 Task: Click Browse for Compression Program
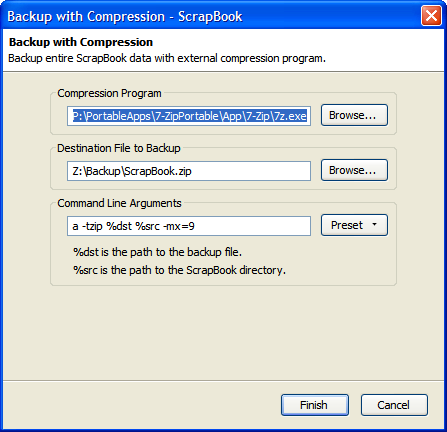pyautogui.click(x=354, y=115)
